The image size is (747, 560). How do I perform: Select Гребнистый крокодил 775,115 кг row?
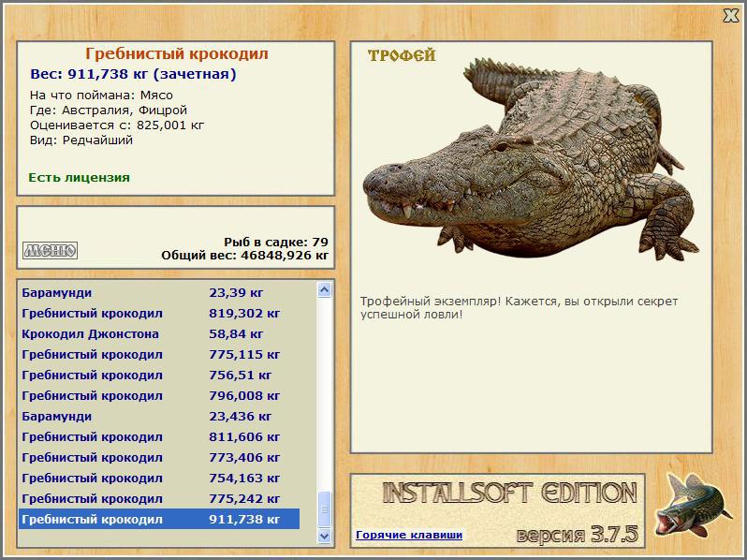tap(159, 354)
